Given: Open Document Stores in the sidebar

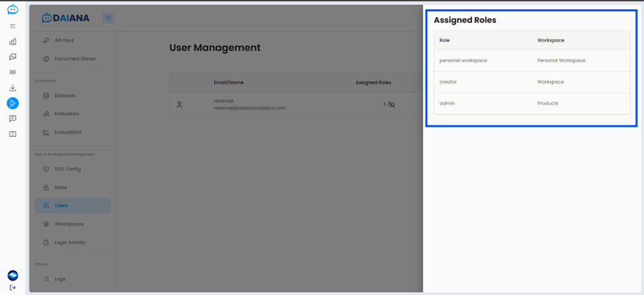Looking at the screenshot, I should tap(74, 59).
